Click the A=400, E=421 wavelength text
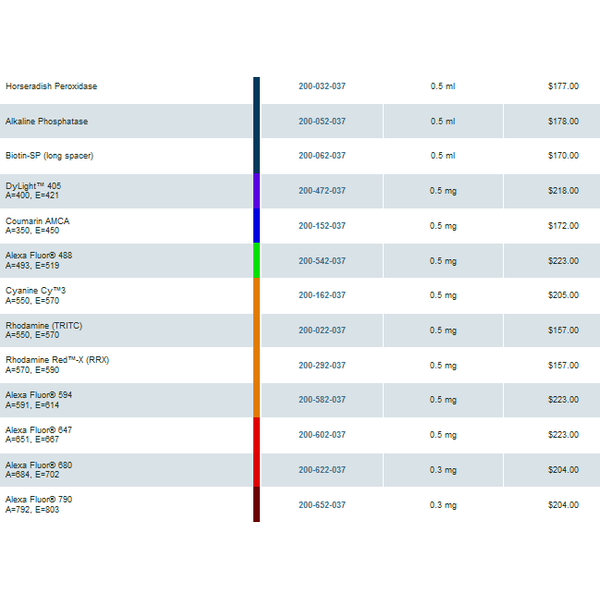The width and height of the screenshot is (600, 600). click(32, 196)
